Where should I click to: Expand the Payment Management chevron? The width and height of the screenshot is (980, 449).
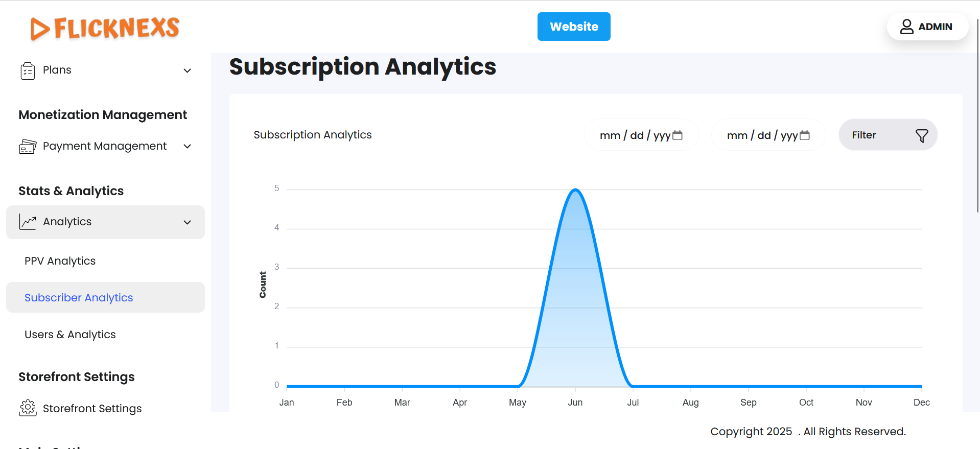pyautogui.click(x=188, y=147)
